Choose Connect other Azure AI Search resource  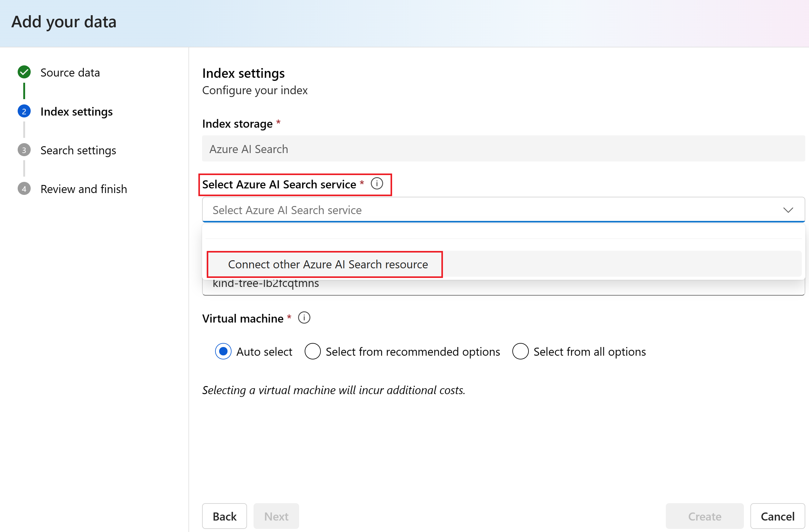coord(503,264)
